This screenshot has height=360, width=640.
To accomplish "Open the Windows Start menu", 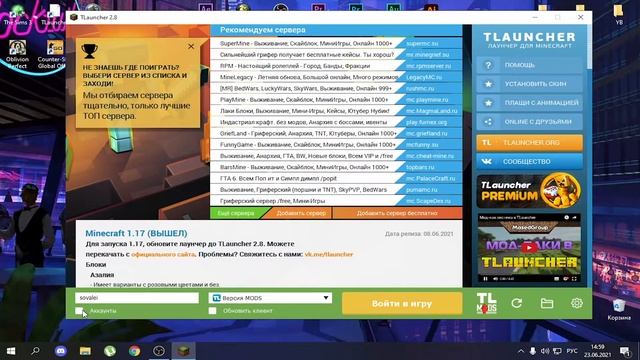I will click(11, 351).
